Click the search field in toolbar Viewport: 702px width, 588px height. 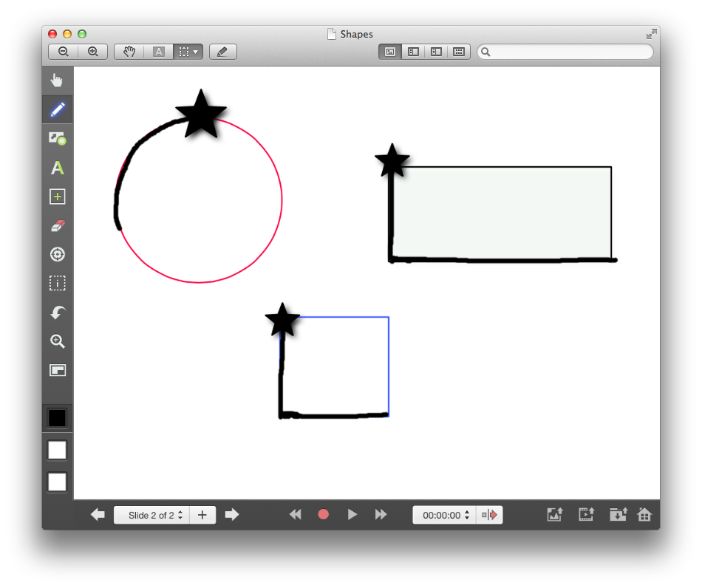565,52
